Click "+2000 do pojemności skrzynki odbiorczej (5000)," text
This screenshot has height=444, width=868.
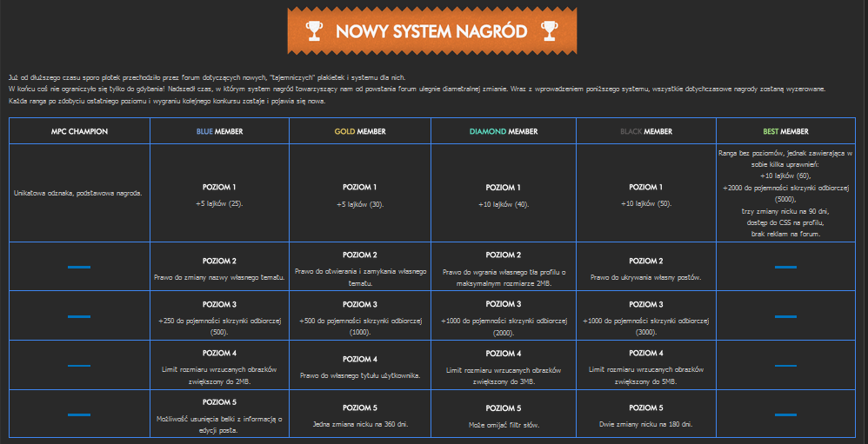click(785, 194)
